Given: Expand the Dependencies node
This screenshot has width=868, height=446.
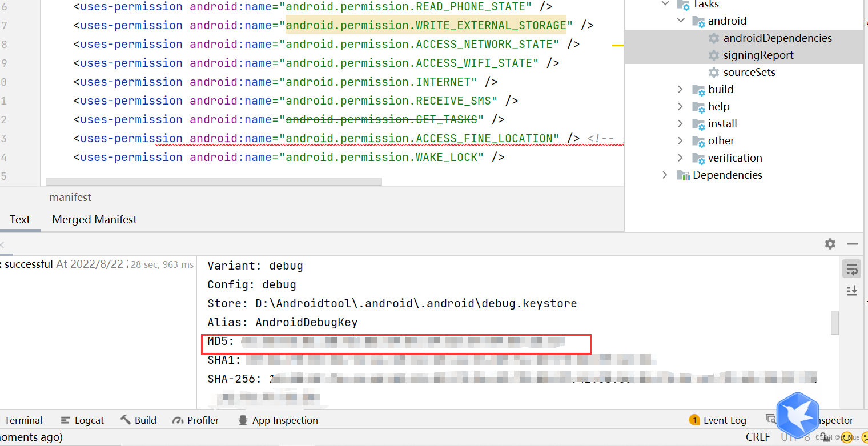Looking at the screenshot, I should click(665, 175).
